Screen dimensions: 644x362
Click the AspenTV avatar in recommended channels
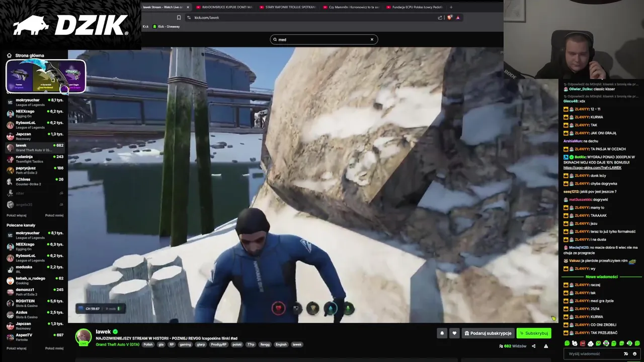click(x=10, y=337)
